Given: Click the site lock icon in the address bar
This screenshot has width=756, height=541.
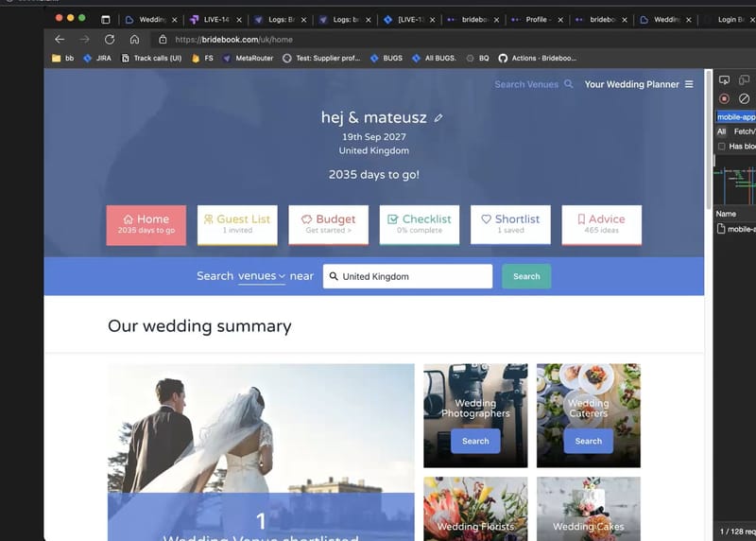Looking at the screenshot, I should [x=163, y=39].
